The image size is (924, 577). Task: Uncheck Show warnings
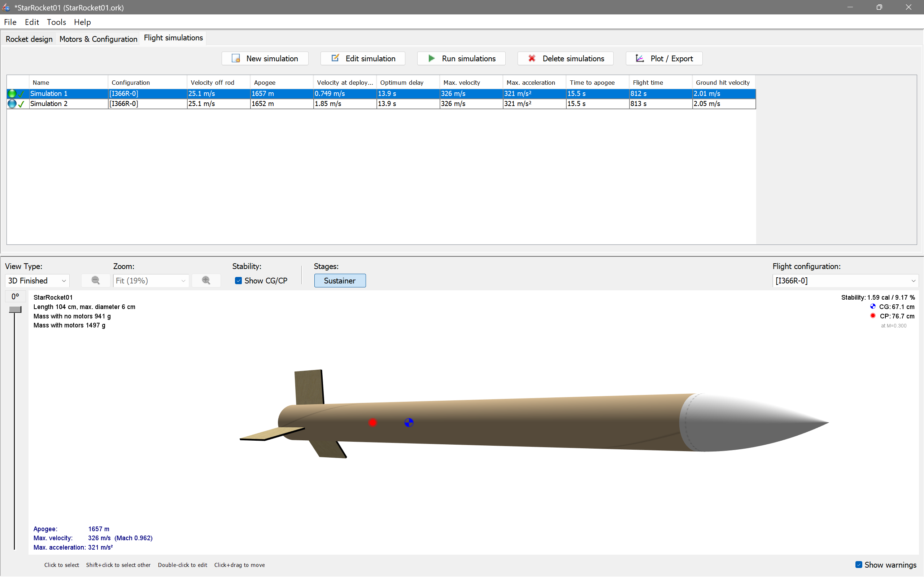(859, 564)
